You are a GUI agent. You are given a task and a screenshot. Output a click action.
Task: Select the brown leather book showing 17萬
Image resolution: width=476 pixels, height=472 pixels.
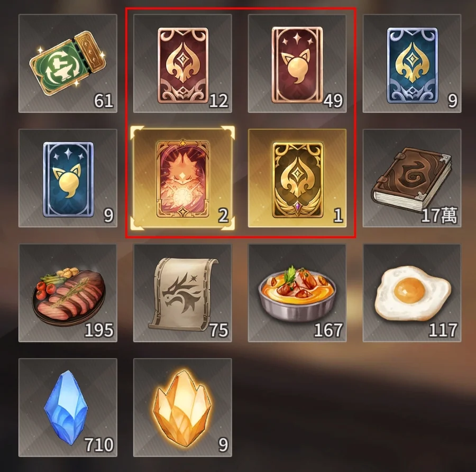(x=412, y=178)
